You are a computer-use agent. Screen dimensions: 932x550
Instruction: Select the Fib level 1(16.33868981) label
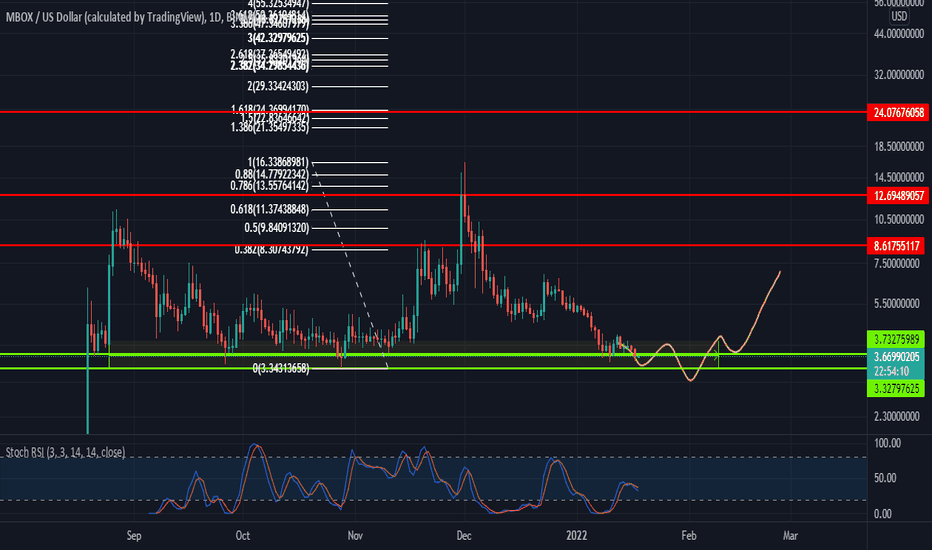(x=278, y=162)
